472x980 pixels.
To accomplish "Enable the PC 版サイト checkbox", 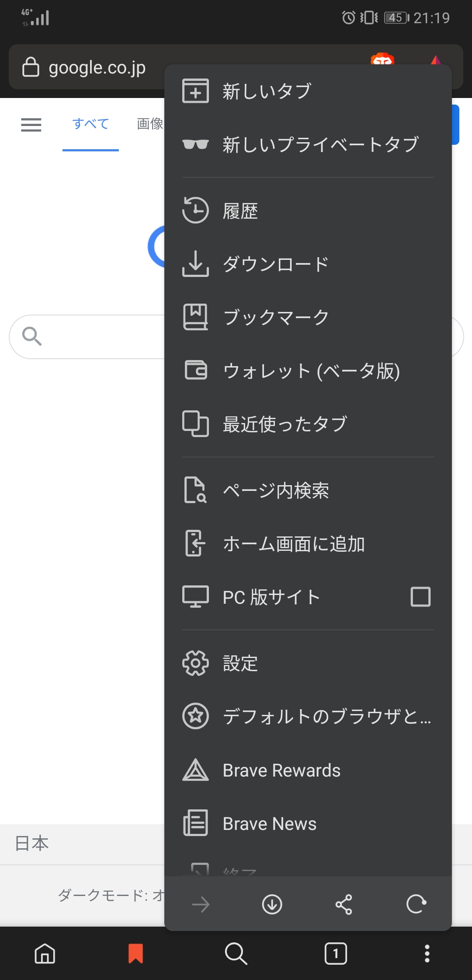I will point(420,597).
